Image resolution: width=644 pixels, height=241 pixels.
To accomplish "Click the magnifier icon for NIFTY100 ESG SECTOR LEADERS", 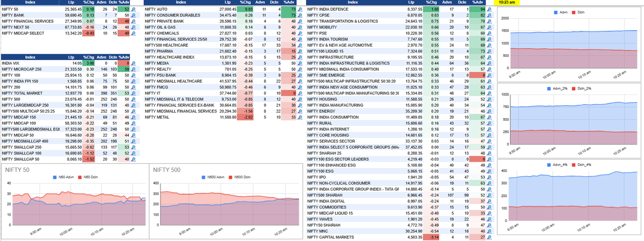I will coord(490,158).
